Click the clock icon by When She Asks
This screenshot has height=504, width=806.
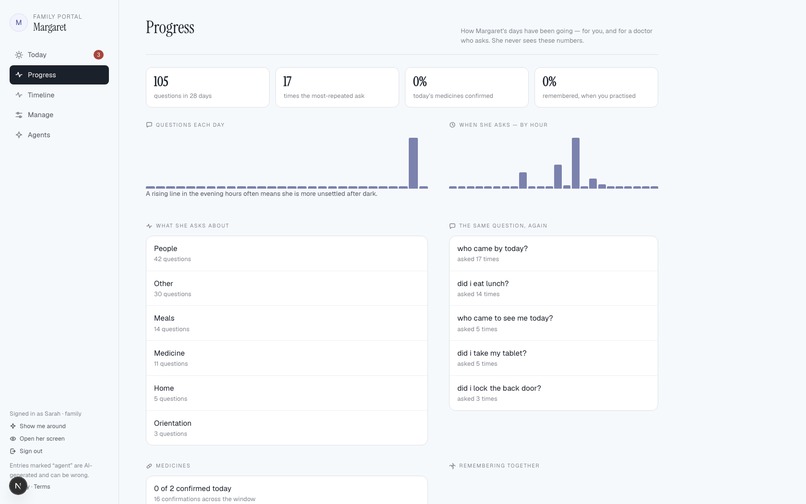[x=452, y=124]
